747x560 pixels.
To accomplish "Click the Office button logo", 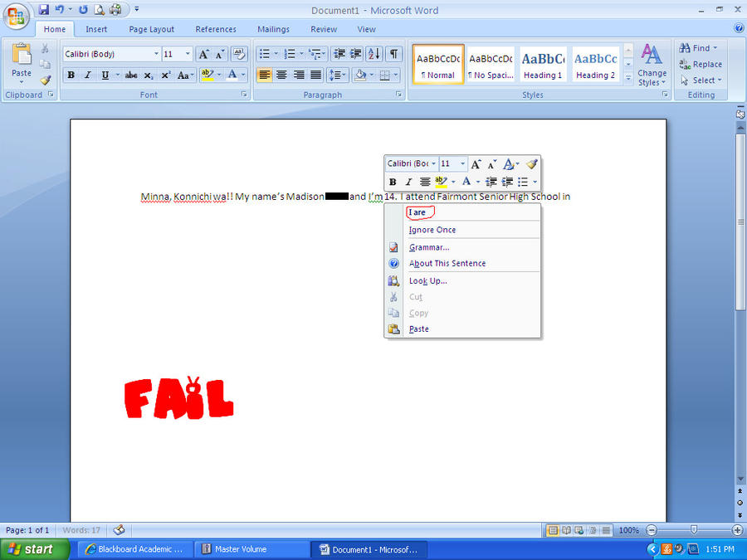I will (16, 17).
